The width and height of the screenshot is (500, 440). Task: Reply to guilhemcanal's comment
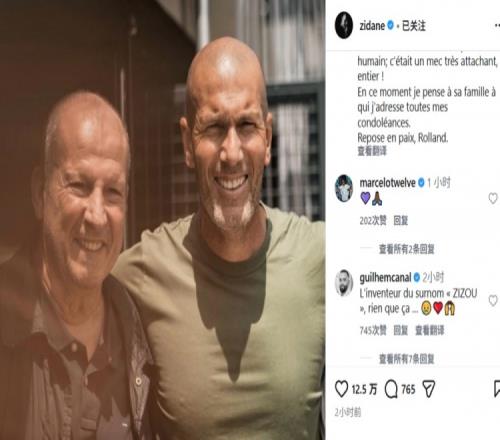tap(401, 330)
